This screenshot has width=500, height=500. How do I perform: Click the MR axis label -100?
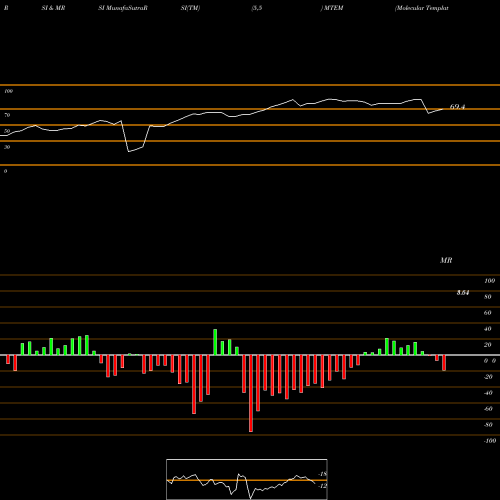(x=490, y=441)
